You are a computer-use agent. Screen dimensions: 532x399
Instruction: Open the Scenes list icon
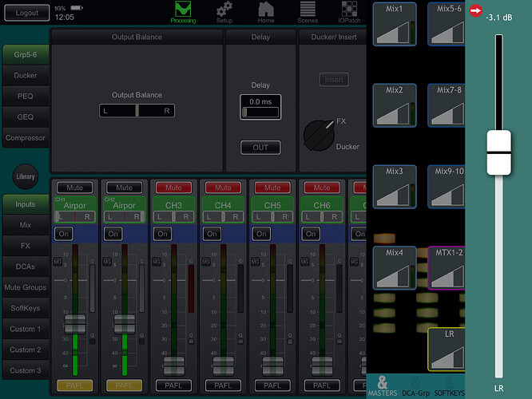tap(308, 12)
